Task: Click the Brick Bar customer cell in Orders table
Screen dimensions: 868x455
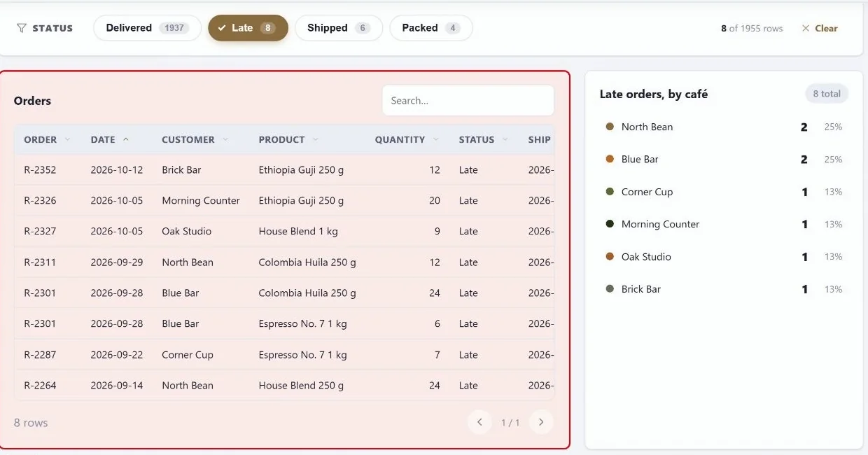Action: (x=181, y=170)
